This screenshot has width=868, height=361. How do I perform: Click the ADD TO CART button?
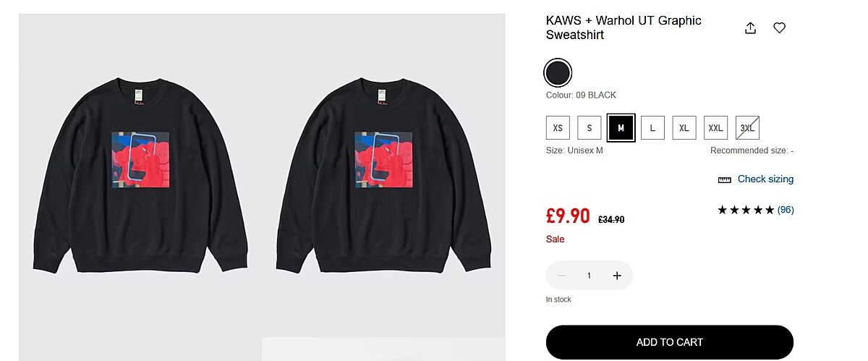pos(670,342)
